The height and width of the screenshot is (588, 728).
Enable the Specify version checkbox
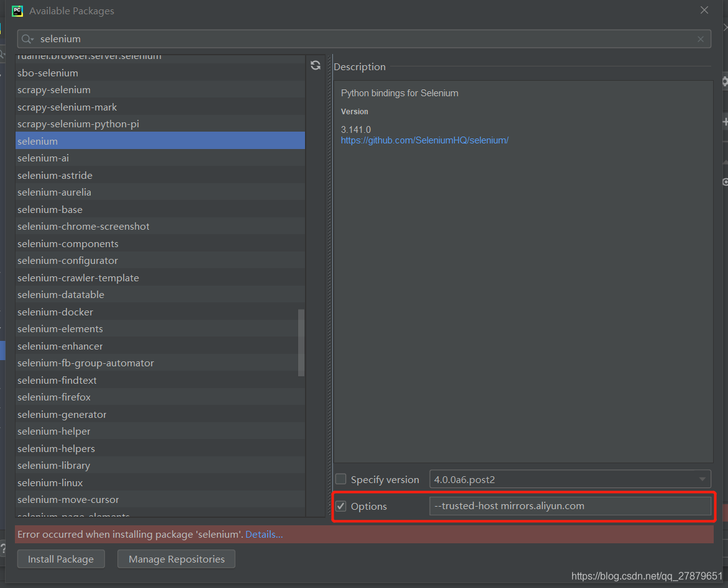pyautogui.click(x=340, y=479)
